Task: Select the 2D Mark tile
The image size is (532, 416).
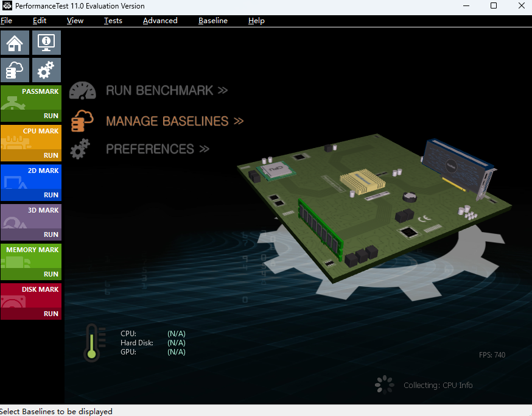Action: pos(31,183)
